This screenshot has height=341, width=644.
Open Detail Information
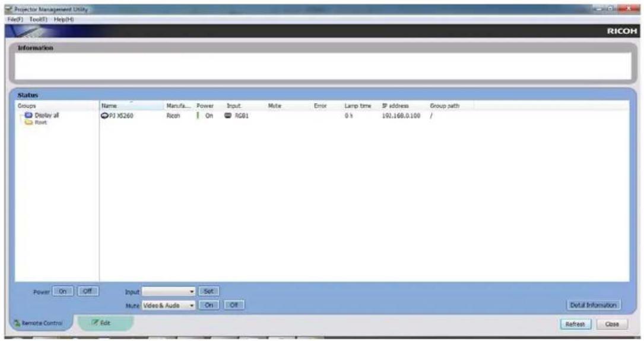click(593, 305)
